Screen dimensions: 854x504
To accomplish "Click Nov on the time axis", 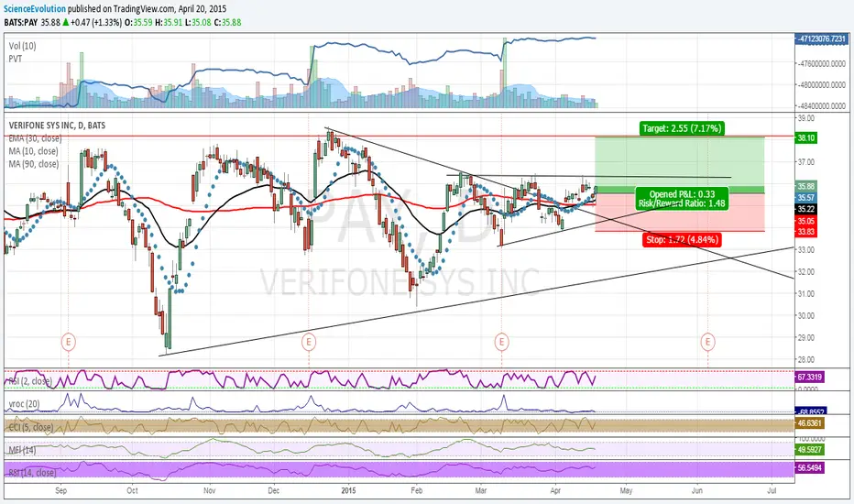I will click(x=210, y=490).
